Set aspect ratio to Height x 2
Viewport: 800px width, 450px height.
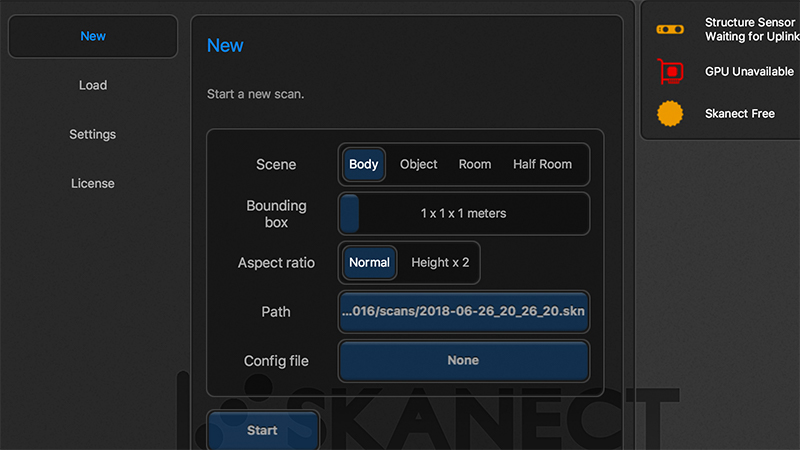point(440,263)
